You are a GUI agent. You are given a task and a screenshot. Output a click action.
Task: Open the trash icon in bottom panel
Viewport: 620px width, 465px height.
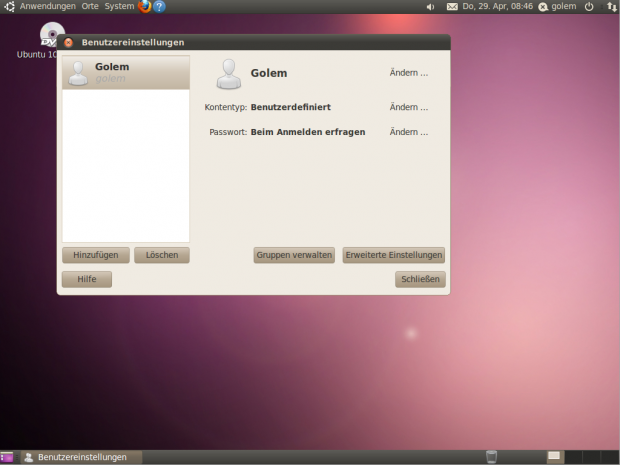491,457
